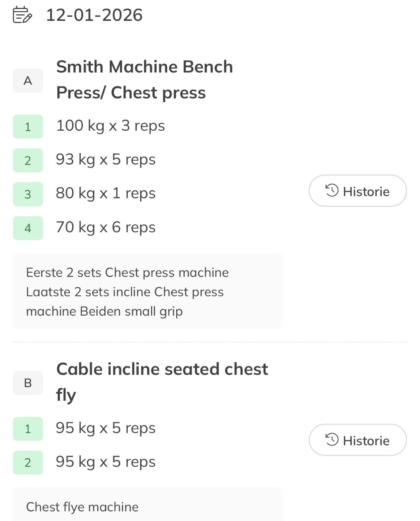Toggle set 3 badge at 80 kg
The image size is (420, 521).
pos(28,194)
